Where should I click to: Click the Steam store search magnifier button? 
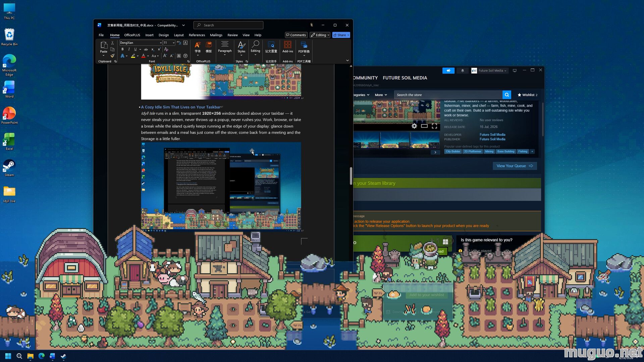507,95
